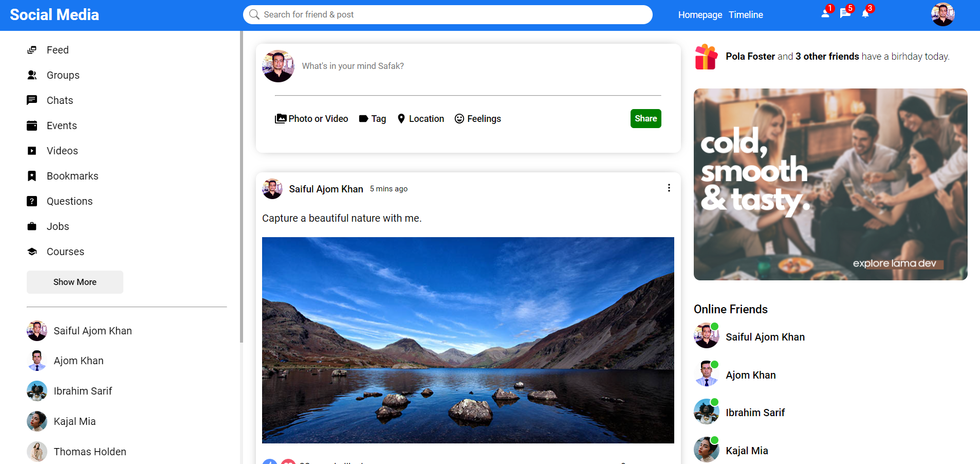Expand sidebar with Show More button
The height and width of the screenshot is (464, 980).
(x=75, y=282)
